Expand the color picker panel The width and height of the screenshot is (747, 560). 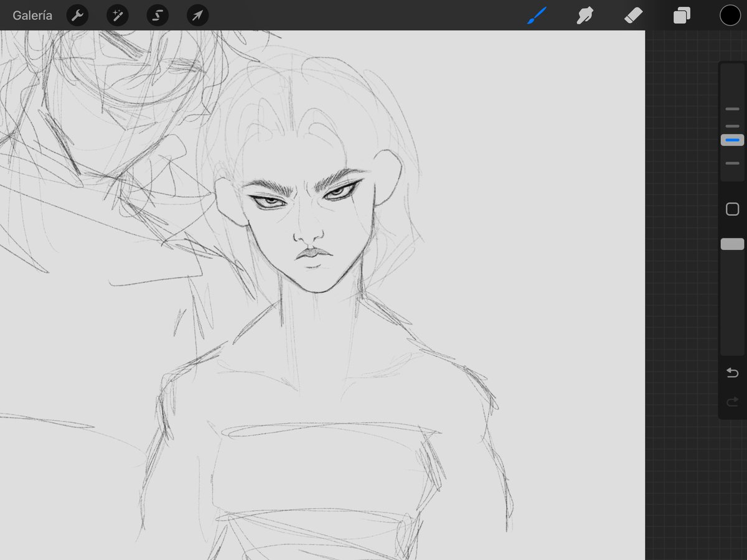tap(730, 15)
